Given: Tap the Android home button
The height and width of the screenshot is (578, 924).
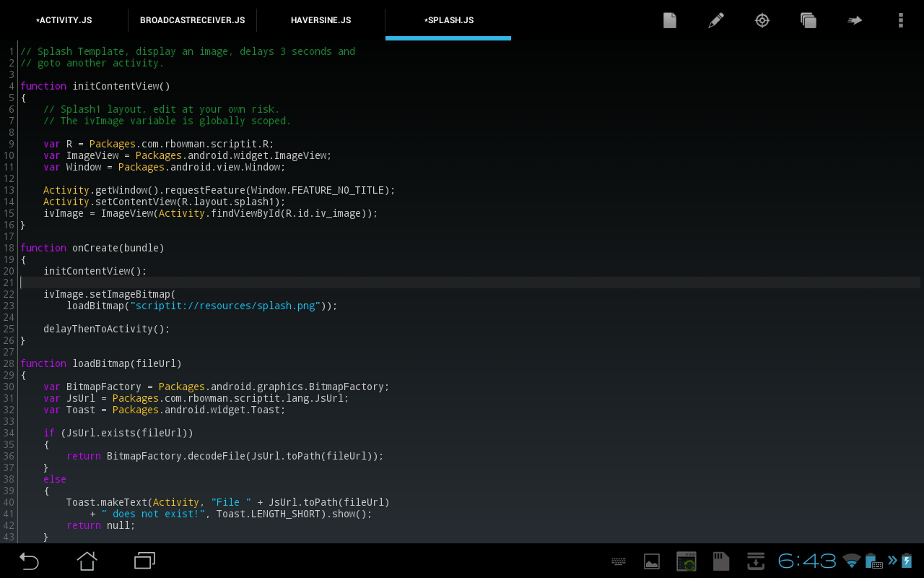Looking at the screenshot, I should pos(87,561).
